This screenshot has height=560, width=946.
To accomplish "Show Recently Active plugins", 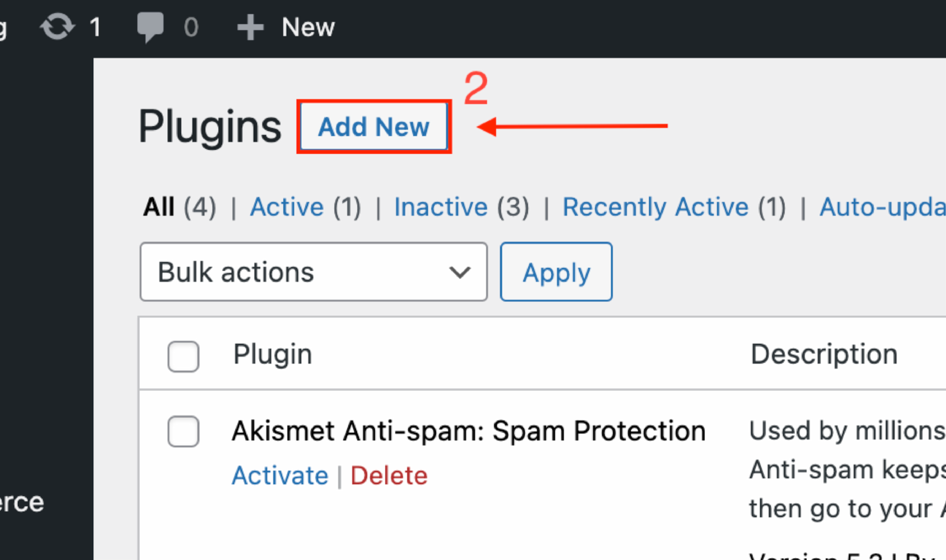I will (x=655, y=207).
